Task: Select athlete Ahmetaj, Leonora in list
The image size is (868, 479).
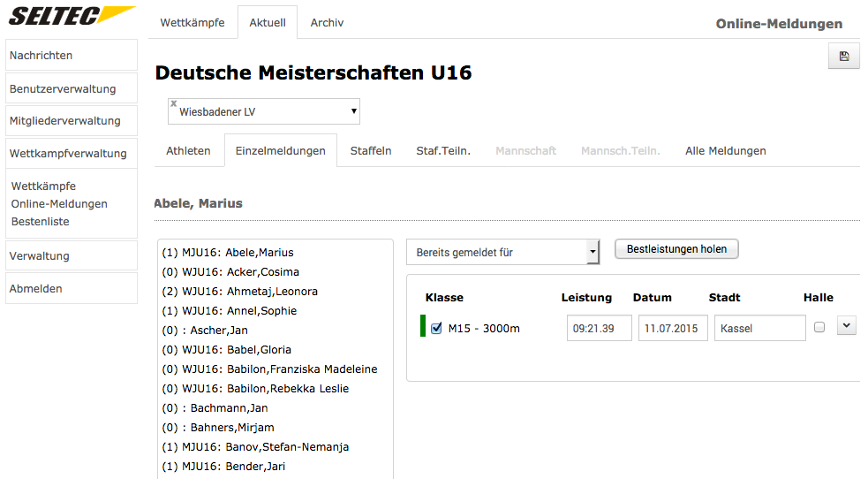Action: [239, 291]
